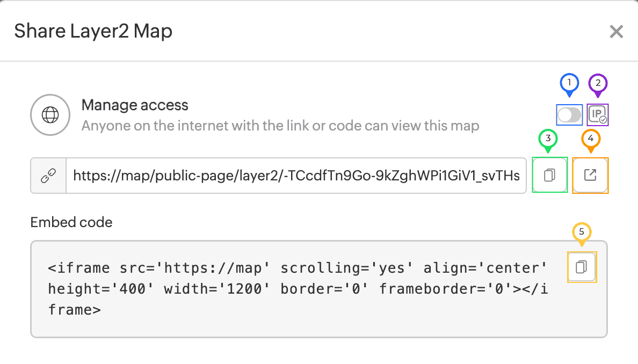Click the globe access icon
The width and height of the screenshot is (638, 364).
[50, 115]
